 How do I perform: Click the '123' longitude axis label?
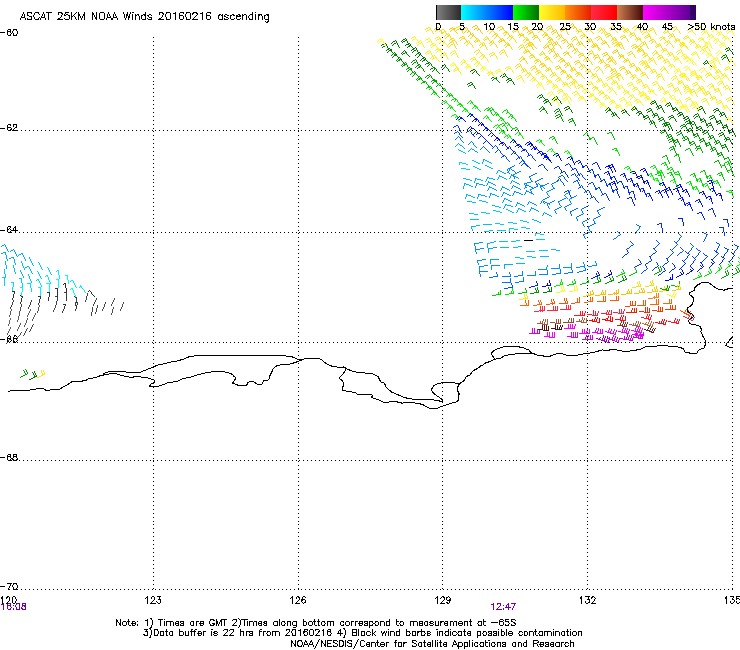pos(153,600)
